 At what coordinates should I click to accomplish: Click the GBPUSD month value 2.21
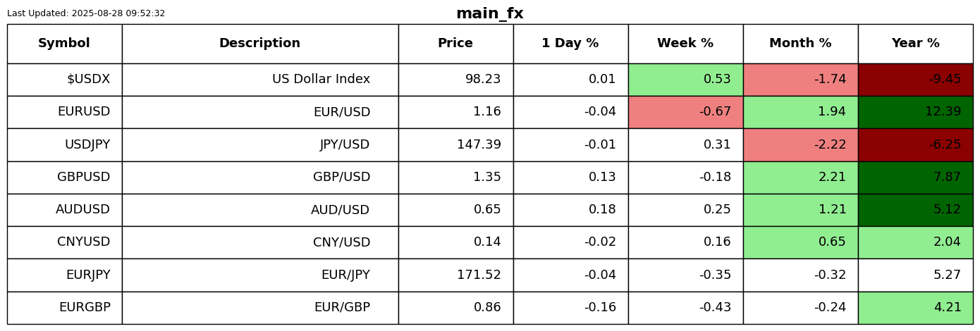point(800,177)
